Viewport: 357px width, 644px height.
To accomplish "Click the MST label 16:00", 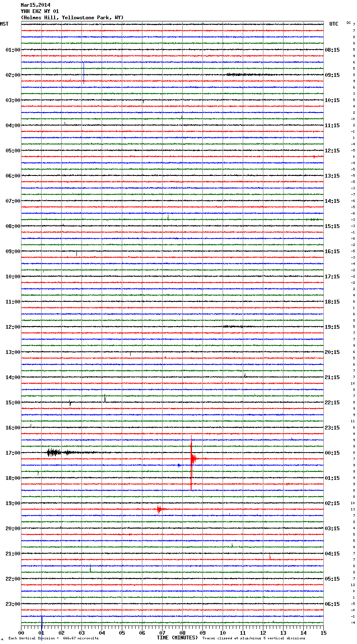I will [13, 428].
